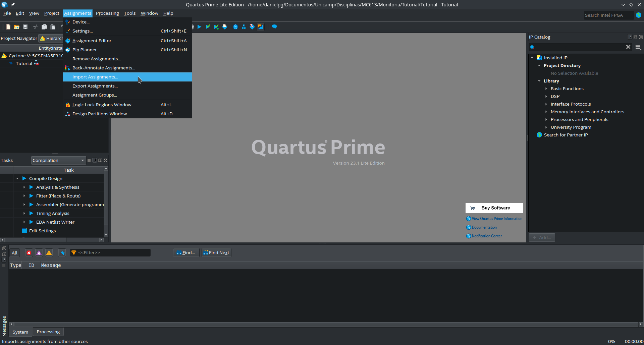Click the blue speech bubble toolbar icon
This screenshot has height=345, width=644.
tap(274, 27)
